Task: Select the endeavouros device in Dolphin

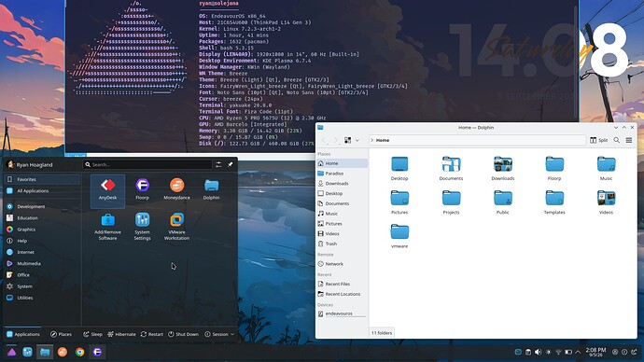Action: coord(343,313)
